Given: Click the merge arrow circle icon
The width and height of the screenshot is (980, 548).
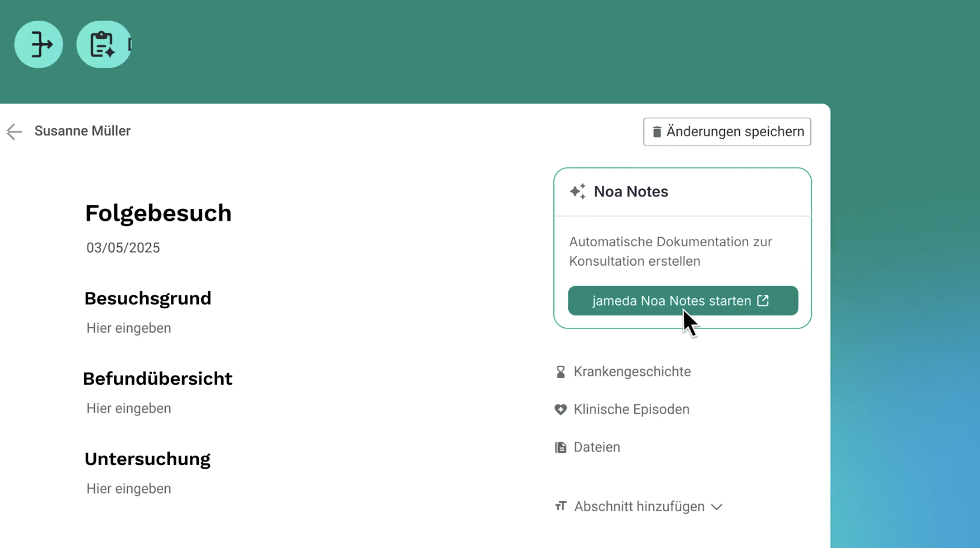Looking at the screenshot, I should tap(38, 44).
